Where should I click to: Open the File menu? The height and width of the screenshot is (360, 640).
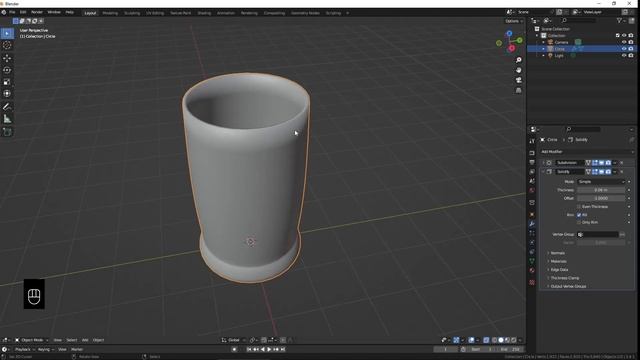point(12,12)
